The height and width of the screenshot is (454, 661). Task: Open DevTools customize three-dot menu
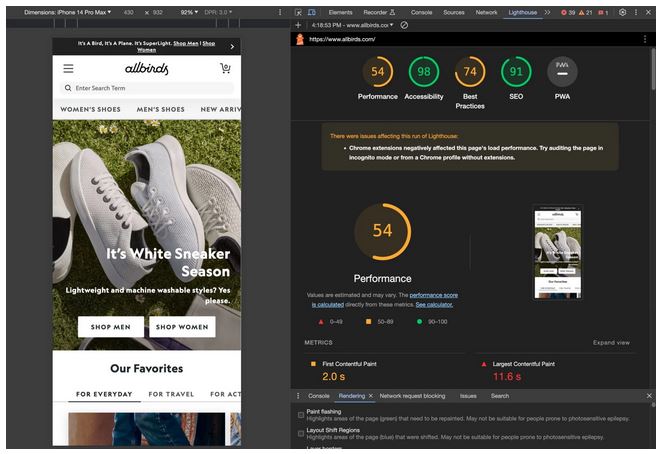(x=636, y=12)
